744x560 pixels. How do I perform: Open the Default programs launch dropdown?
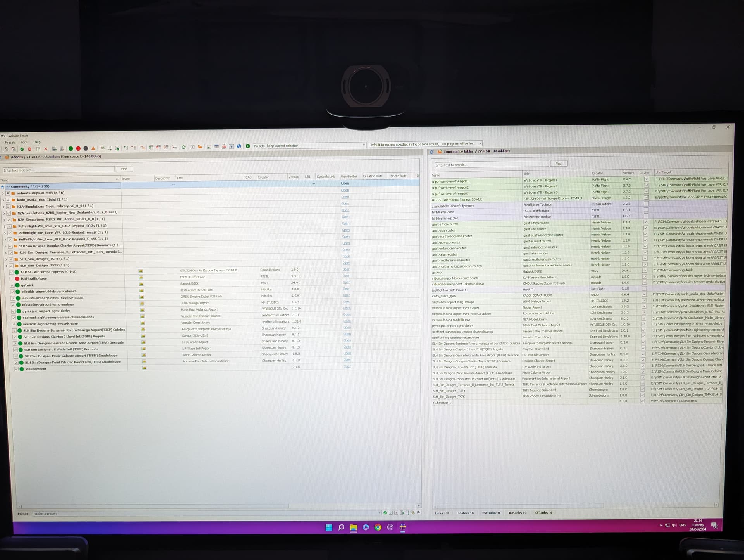pos(425,144)
